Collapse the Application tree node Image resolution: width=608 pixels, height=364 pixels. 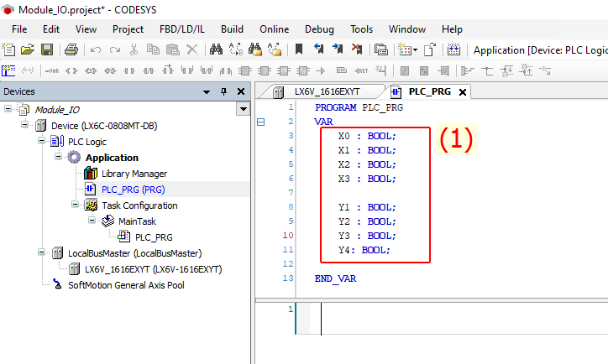(59, 158)
